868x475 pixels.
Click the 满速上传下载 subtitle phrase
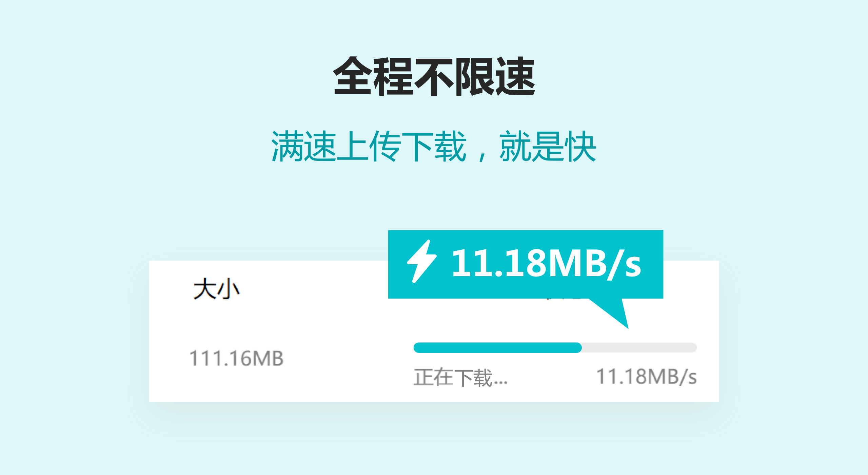(369, 147)
